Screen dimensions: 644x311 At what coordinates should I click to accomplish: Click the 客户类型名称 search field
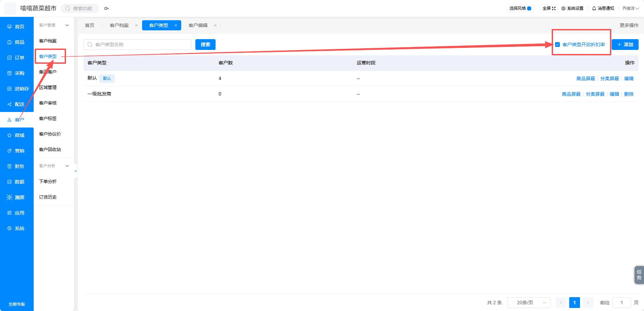pos(137,45)
